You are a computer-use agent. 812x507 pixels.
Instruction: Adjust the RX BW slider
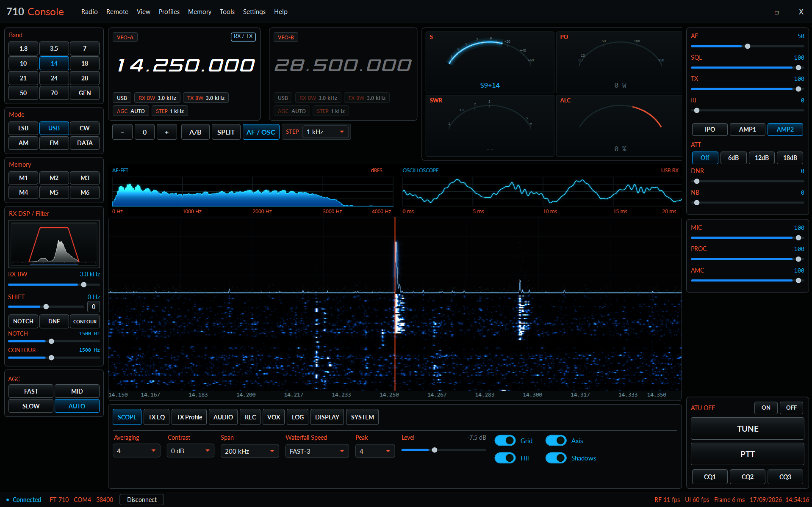click(54, 284)
